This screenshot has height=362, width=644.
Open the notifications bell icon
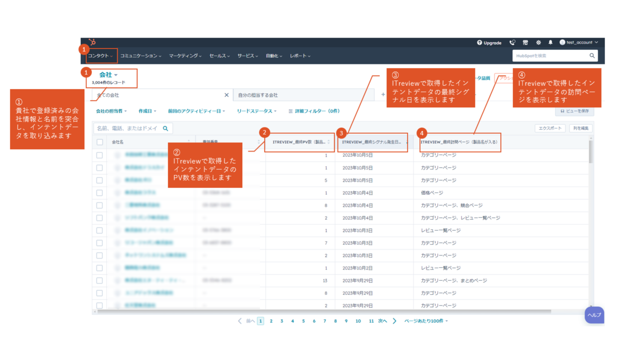click(x=551, y=42)
